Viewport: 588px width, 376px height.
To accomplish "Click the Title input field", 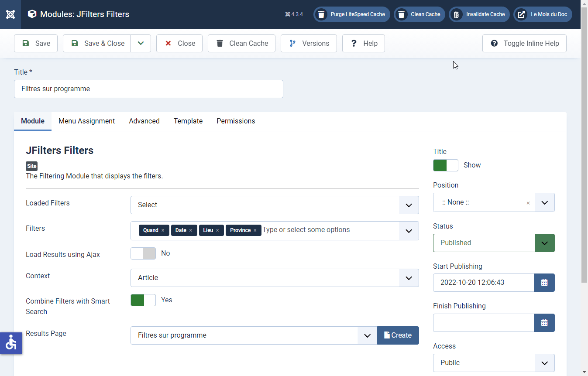I will 148,89.
